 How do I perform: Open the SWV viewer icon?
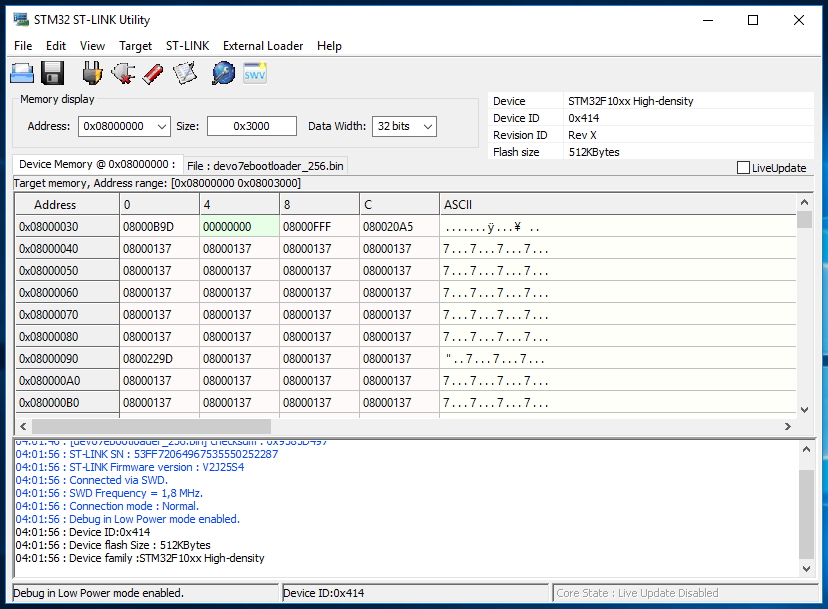(255, 73)
